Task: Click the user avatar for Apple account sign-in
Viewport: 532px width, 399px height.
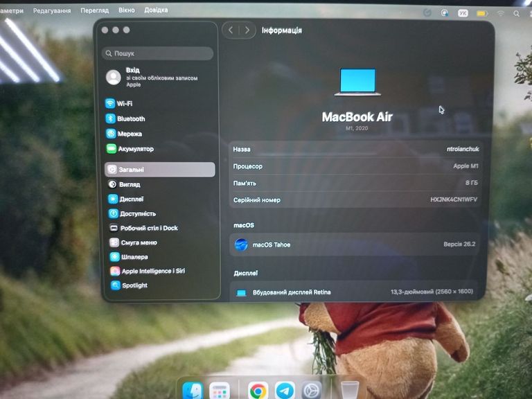Action: tap(114, 78)
